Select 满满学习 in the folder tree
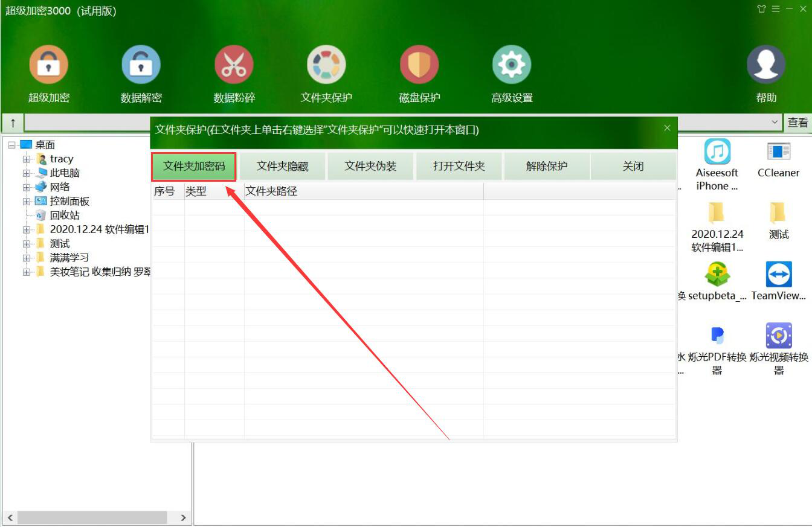This screenshot has height=527, width=812. (x=69, y=258)
